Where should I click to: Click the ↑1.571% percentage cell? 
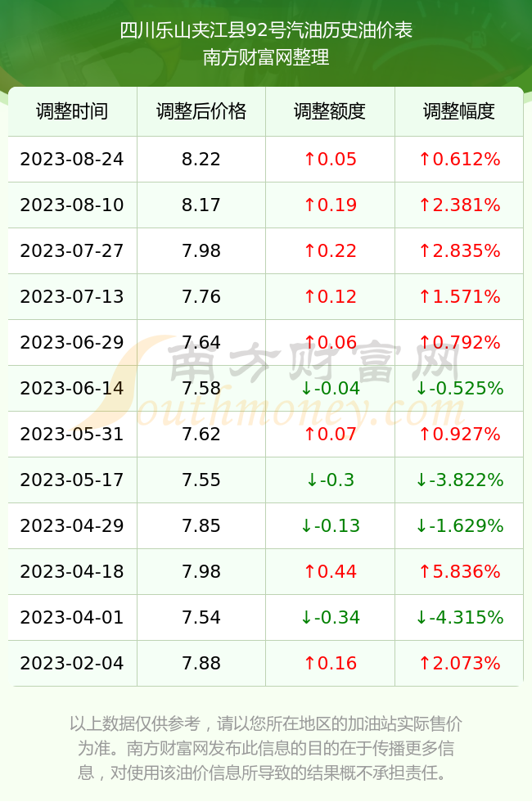coord(459,296)
